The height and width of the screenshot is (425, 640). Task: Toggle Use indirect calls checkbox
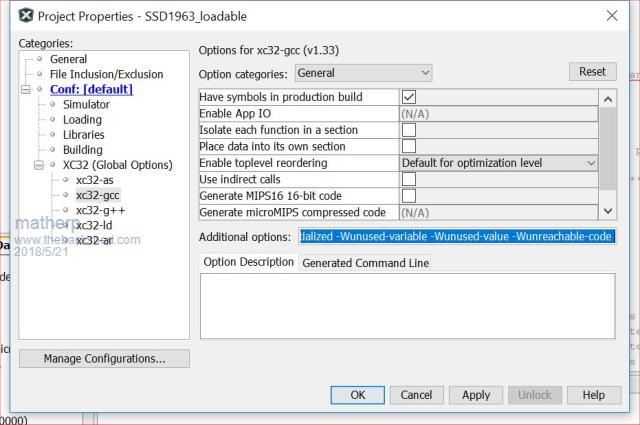tap(409, 179)
